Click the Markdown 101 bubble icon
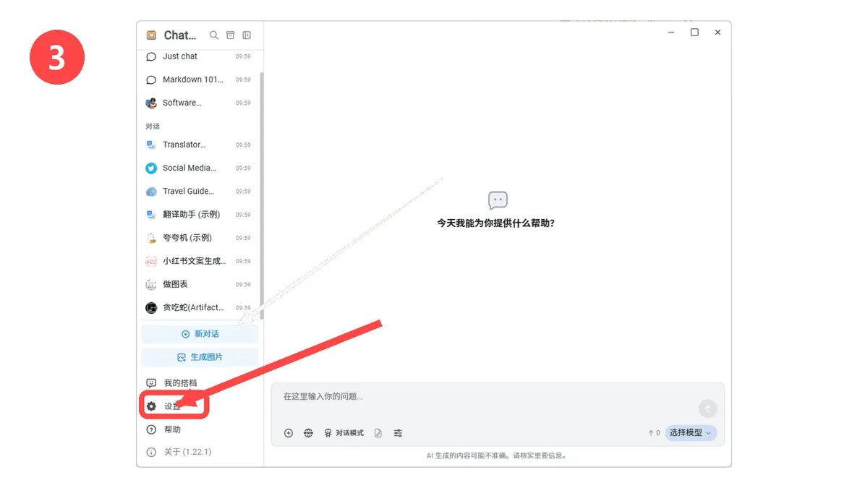This screenshot has width=868, height=488. [x=151, y=80]
